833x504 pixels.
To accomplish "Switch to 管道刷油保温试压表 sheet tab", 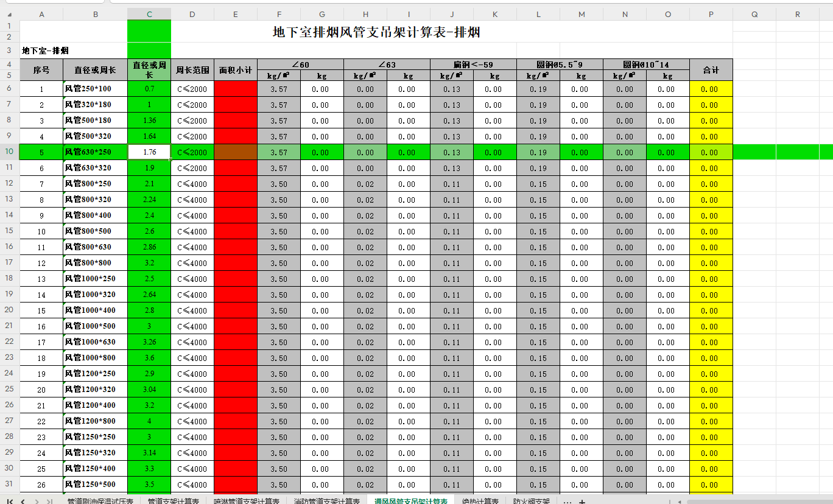I will click(x=100, y=501).
